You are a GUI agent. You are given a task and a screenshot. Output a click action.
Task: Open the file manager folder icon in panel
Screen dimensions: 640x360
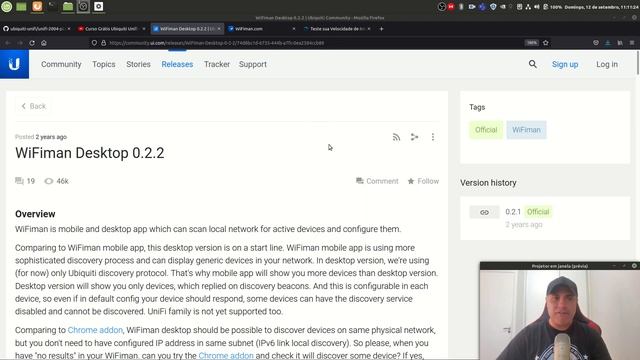(68, 7)
